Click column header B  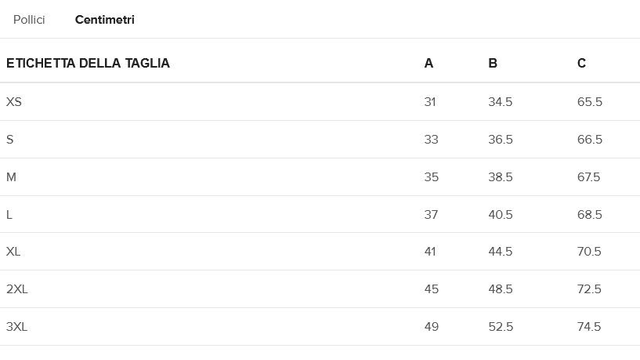click(493, 63)
